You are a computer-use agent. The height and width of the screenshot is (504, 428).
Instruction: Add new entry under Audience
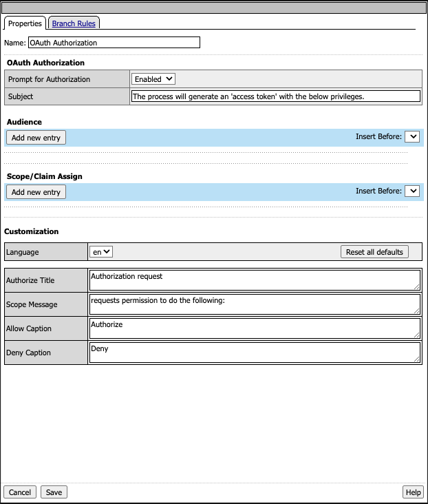click(x=36, y=138)
